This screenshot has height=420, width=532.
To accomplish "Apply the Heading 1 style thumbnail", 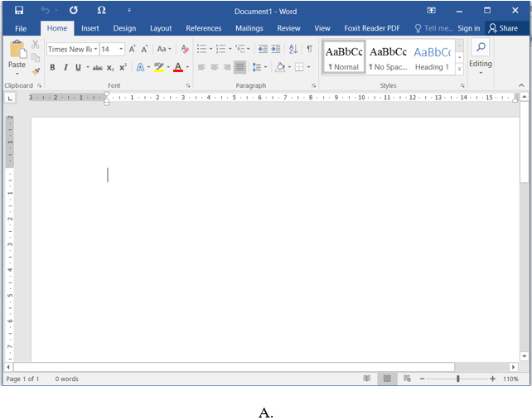I will (432, 57).
